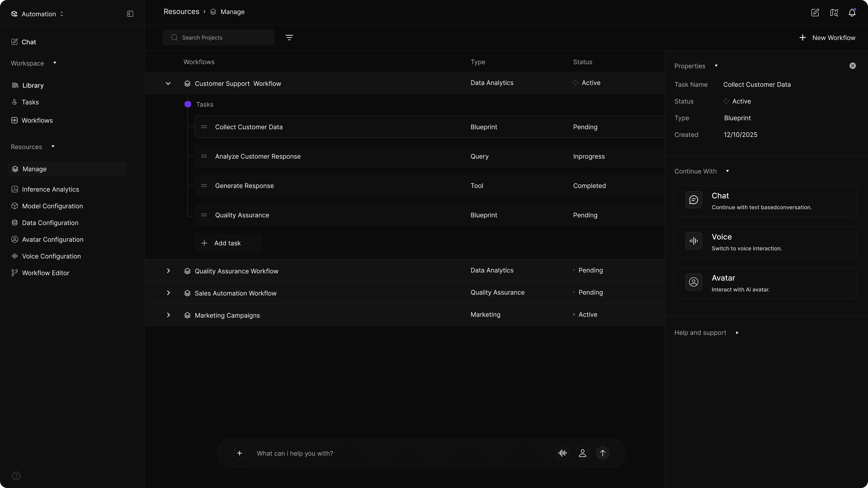The height and width of the screenshot is (488, 868).
Task: Collapse Customer Support Workflow row
Action: tap(168, 84)
